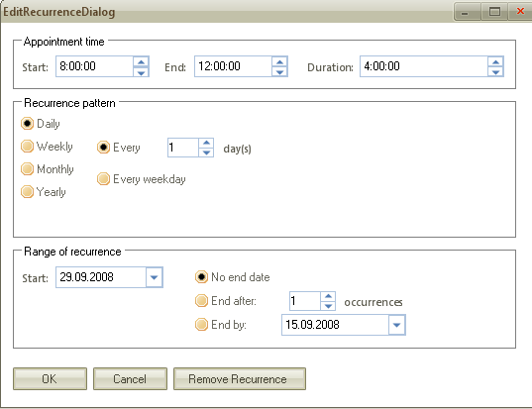Open the range Start date dropdown calendar
This screenshot has height=409, width=532.
pos(155,277)
